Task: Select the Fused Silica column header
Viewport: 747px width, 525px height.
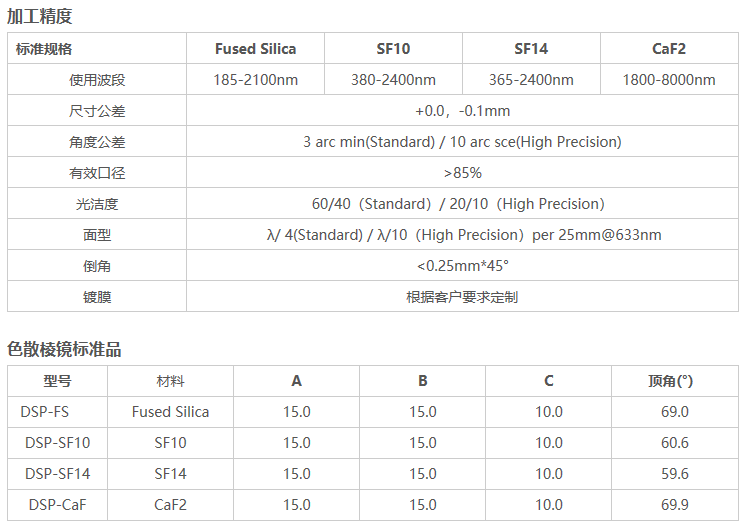Action: 256,48
